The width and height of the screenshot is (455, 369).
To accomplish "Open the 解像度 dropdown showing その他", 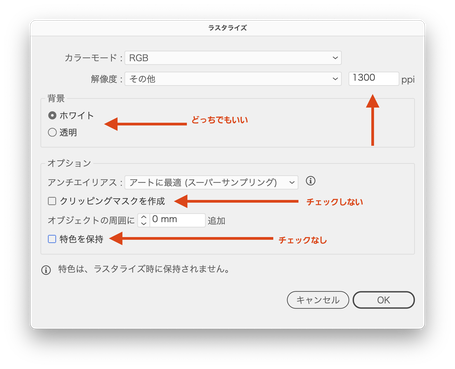I will 233,79.
